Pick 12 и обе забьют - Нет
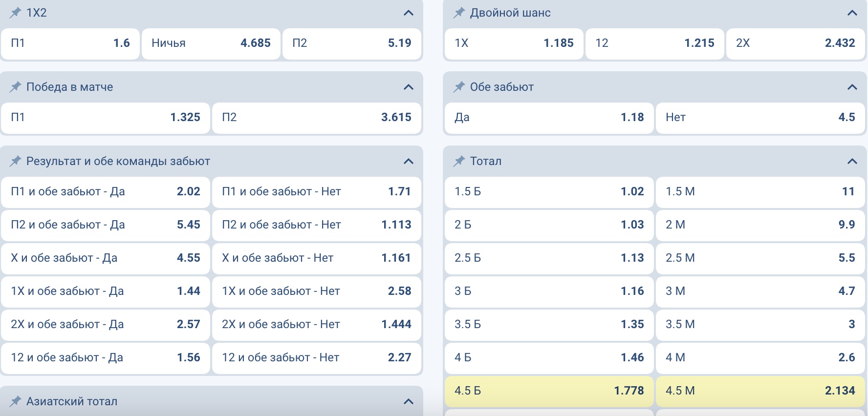Viewport: 868px width, 416px height. pyautogui.click(x=316, y=358)
